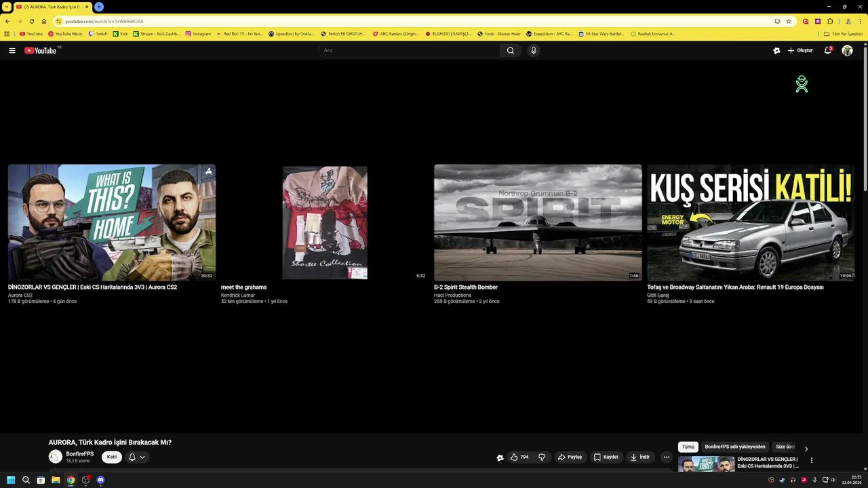Open the Kick bookmark
Screen dimensions: 868x488
point(120,33)
